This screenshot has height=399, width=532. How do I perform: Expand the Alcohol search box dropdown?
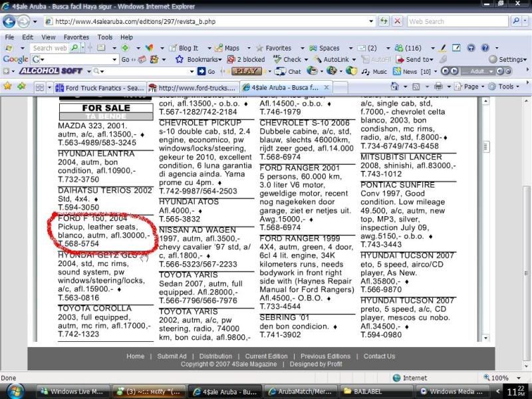click(192, 72)
